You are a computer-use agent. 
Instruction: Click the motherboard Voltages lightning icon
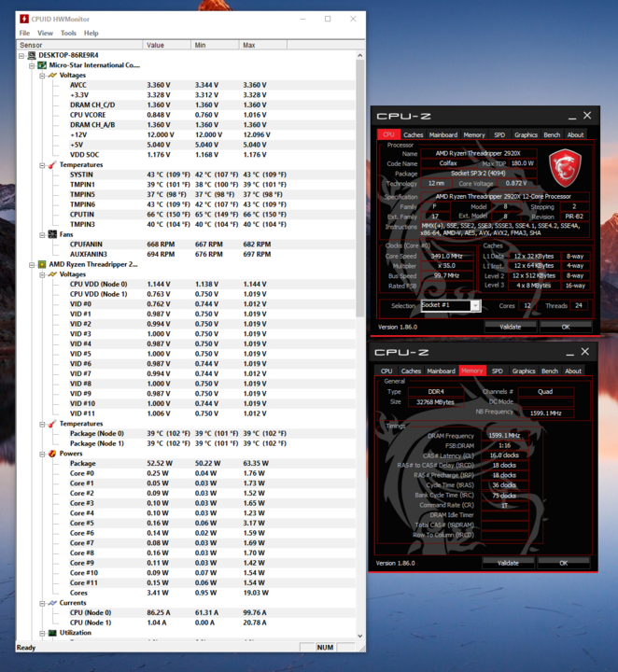coord(52,75)
